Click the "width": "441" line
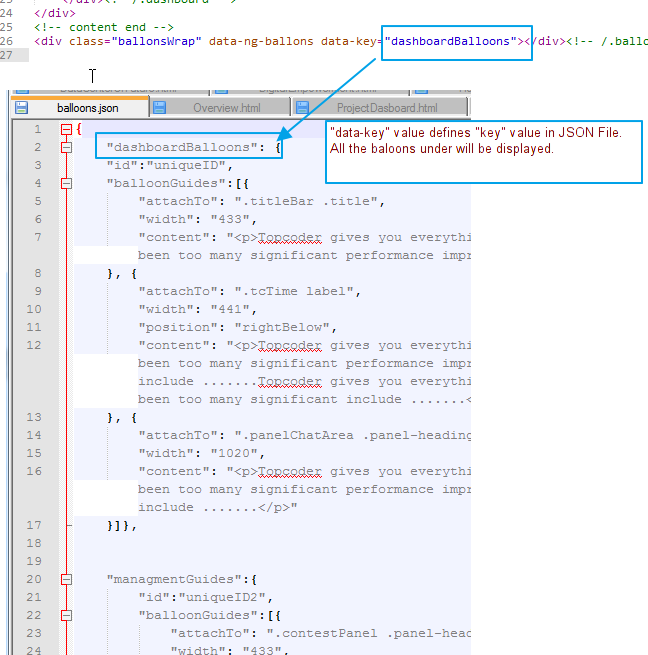Viewport: 648px width, 655px height. (197, 309)
